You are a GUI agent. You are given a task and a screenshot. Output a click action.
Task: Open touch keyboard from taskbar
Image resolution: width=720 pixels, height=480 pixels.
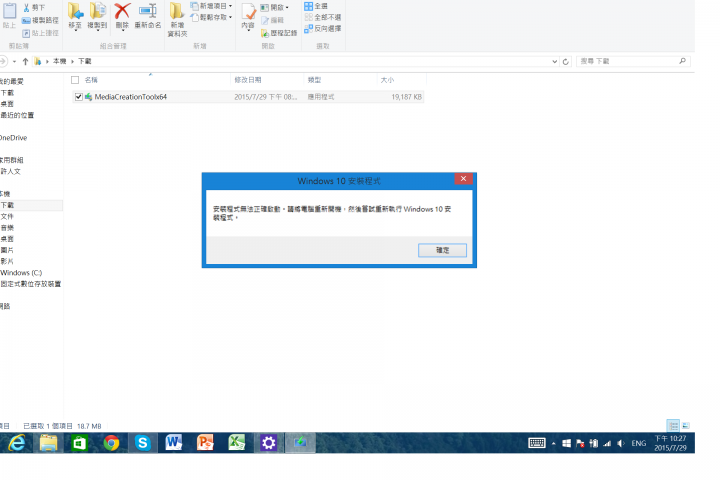click(x=536, y=443)
